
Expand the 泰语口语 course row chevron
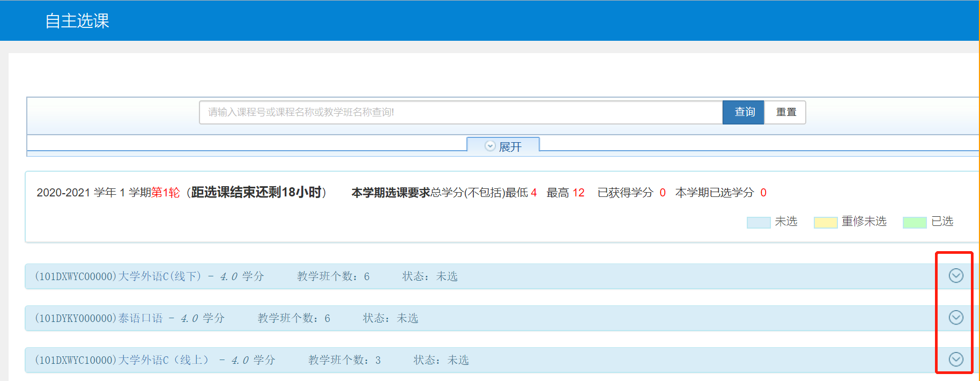956,318
